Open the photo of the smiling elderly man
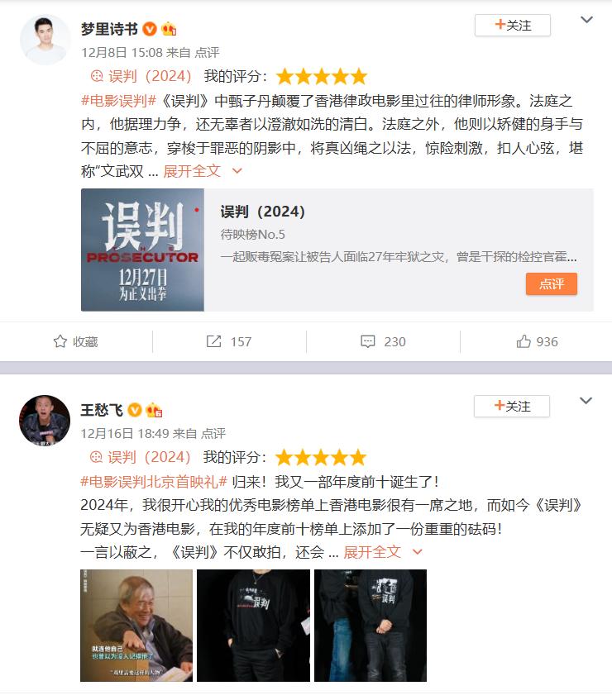612x700 pixels. pos(136,626)
